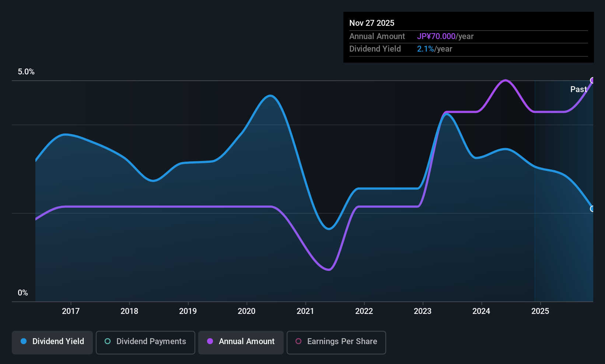Click the purple Annual Amount endpoint marker
Viewport: 605px width, 364px height.
click(592, 80)
